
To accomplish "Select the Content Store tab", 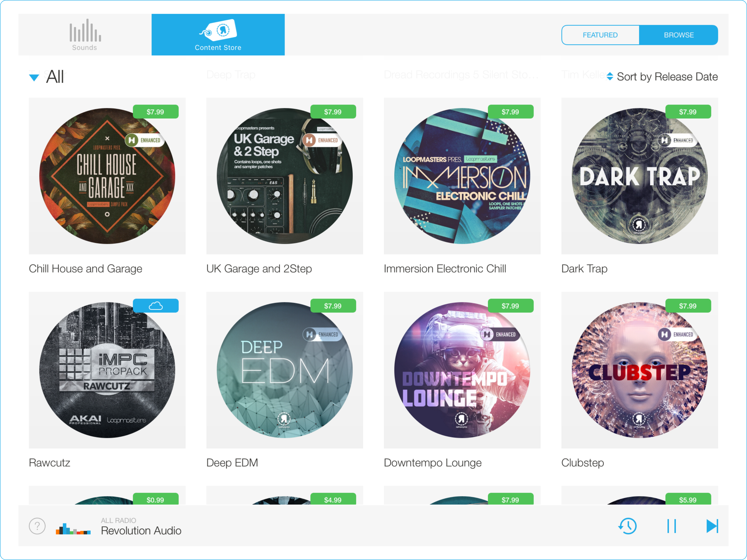I will pos(218,35).
